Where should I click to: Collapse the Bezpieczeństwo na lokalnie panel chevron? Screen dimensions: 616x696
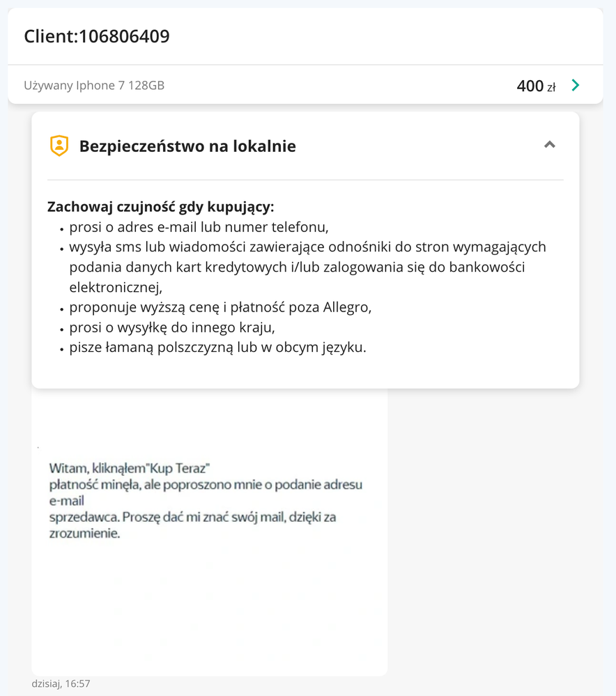(550, 145)
